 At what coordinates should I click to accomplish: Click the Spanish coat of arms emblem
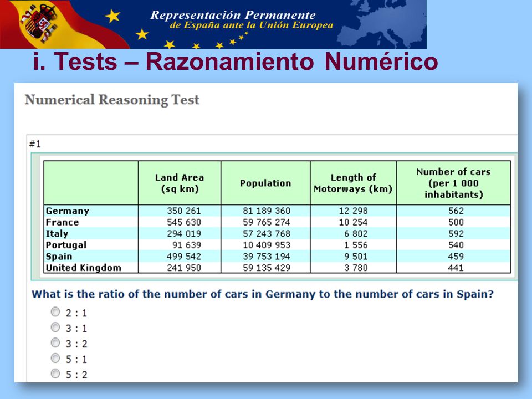[x=40, y=23]
